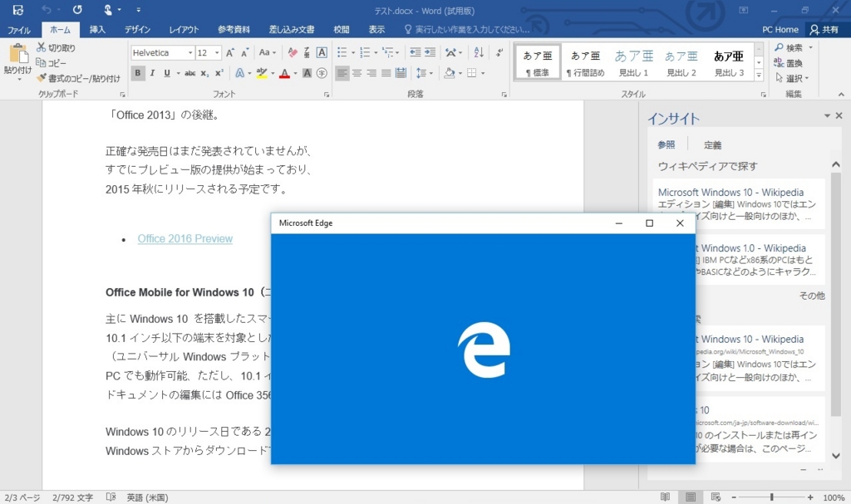Switch to Read Mode view in status bar
851x504 pixels.
(x=665, y=497)
